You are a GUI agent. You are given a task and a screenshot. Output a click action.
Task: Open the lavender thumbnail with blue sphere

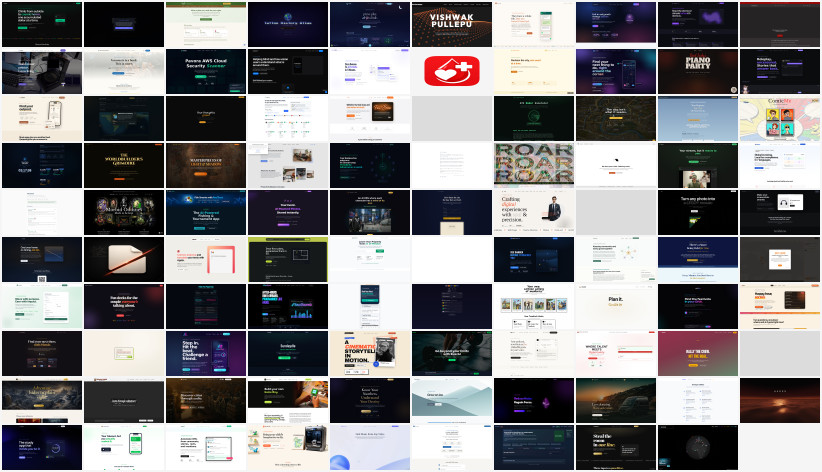point(370,447)
